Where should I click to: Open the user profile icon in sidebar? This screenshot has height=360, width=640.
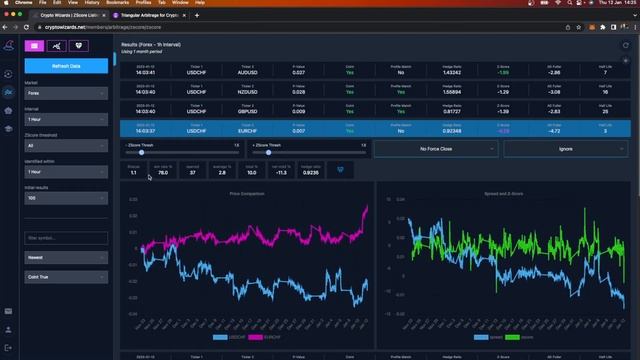pos(8,330)
